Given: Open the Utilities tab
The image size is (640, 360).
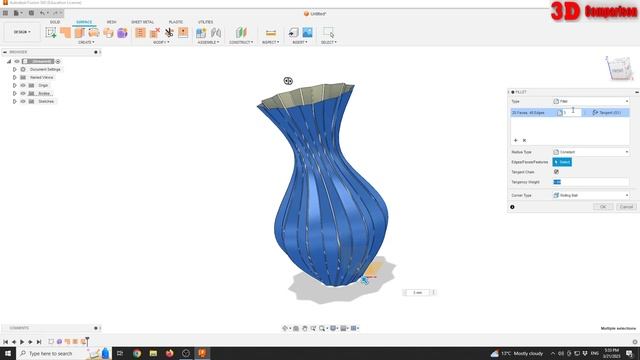Looking at the screenshot, I should (x=205, y=22).
